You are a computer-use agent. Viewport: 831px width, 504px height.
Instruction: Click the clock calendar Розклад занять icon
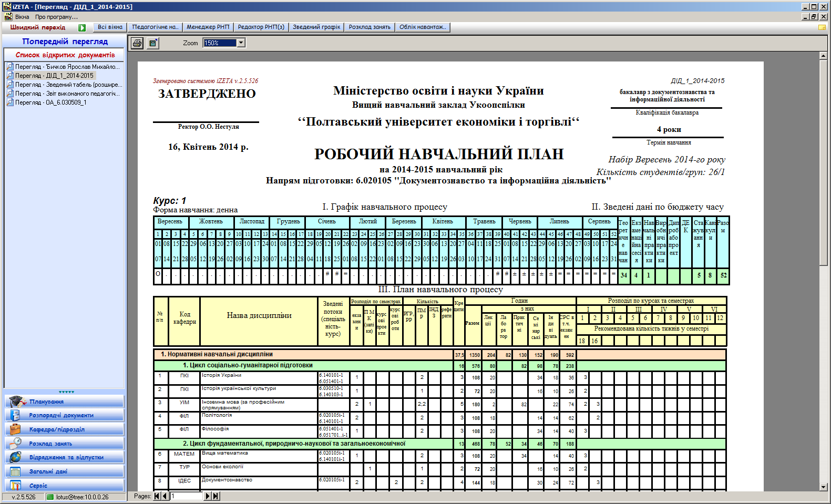(16, 443)
